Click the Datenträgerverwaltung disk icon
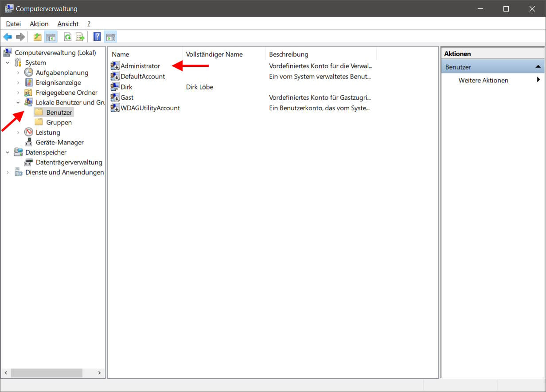 pos(29,162)
